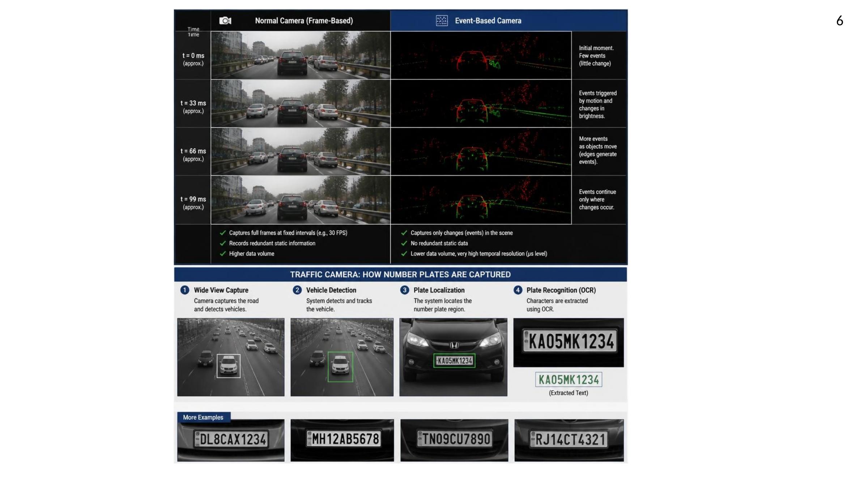This screenshot has width=868, height=488.
Task: Click the event sensor icon beside Event-Based Camera
Action: click(x=442, y=21)
